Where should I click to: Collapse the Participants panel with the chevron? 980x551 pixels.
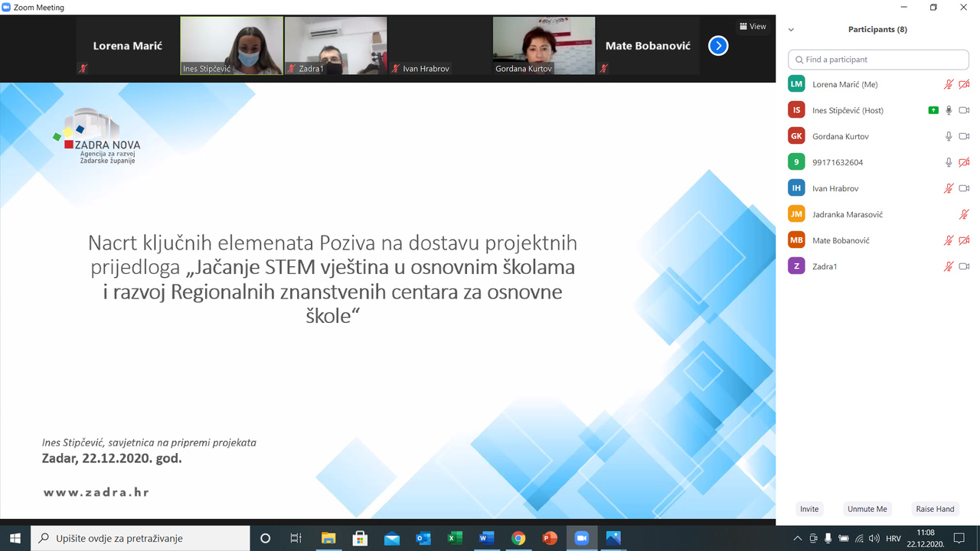(792, 30)
